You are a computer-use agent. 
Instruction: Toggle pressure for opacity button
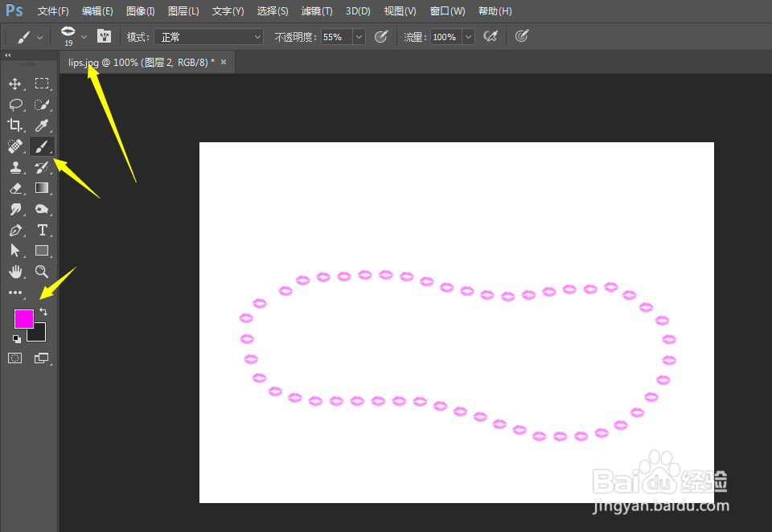tap(381, 36)
